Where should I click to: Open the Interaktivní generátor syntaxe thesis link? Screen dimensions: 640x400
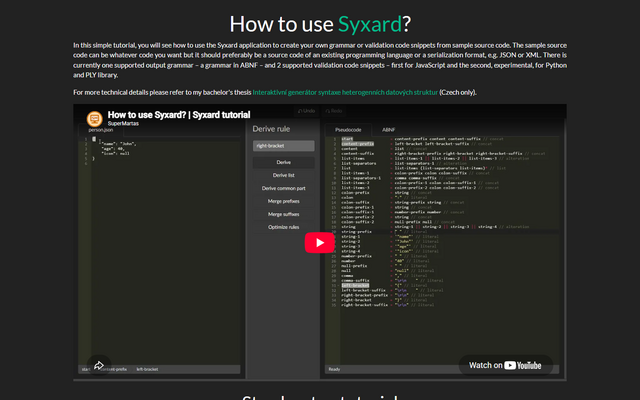pos(345,92)
